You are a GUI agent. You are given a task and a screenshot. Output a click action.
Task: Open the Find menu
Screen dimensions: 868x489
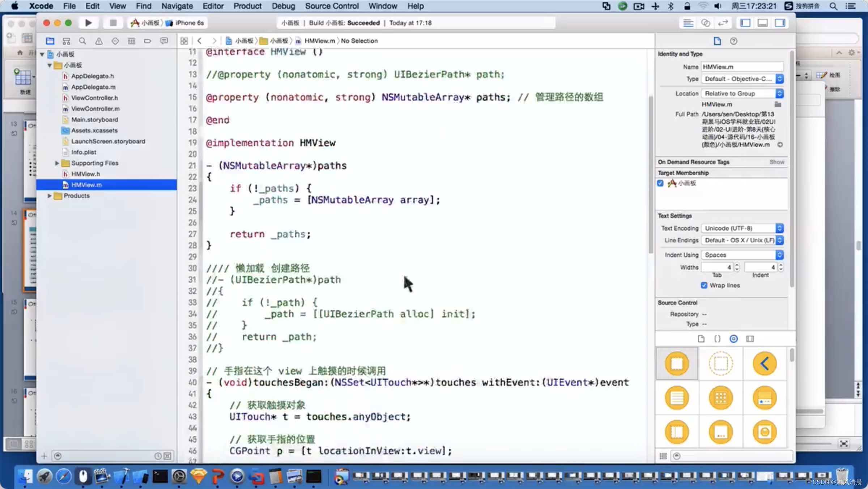(144, 6)
